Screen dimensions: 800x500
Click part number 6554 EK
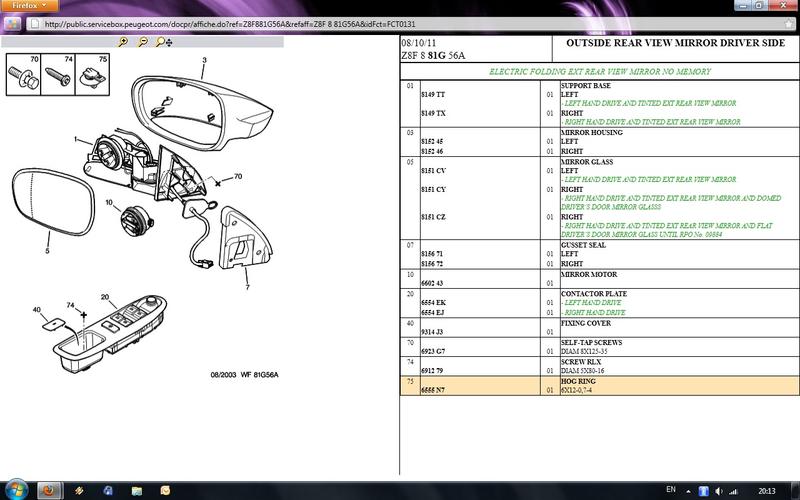[x=434, y=303]
